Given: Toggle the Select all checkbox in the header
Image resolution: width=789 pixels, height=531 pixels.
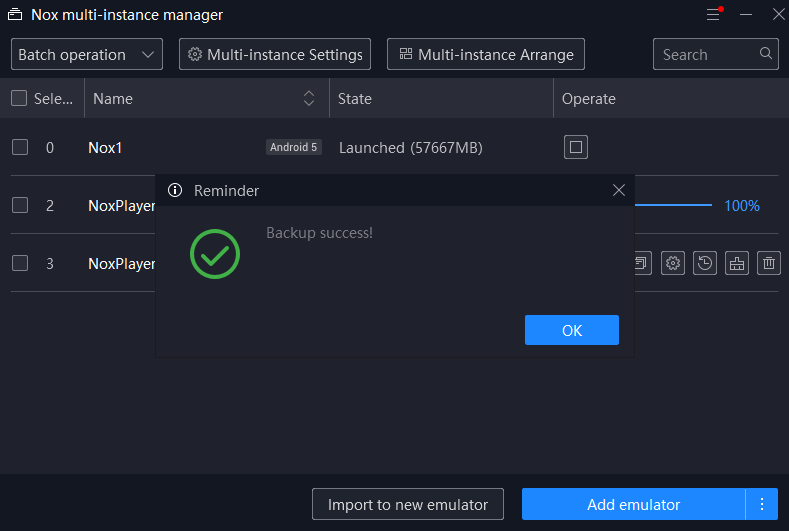Looking at the screenshot, I should [x=19, y=98].
